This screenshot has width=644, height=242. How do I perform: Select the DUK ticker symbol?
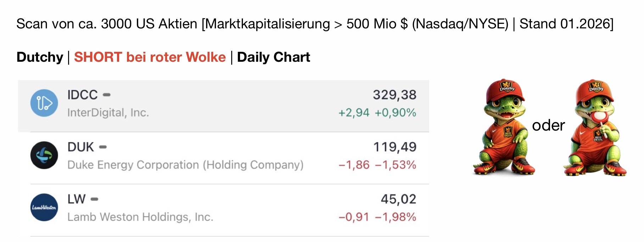(80, 147)
